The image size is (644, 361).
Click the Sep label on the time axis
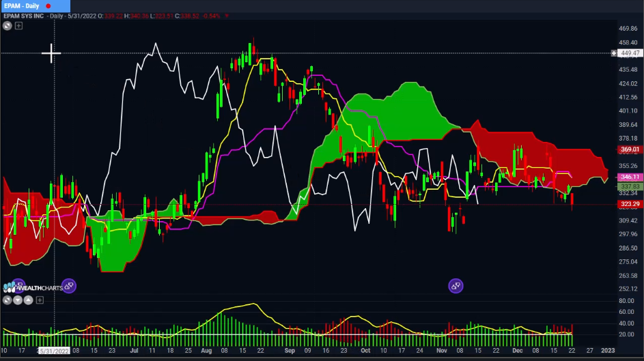click(290, 351)
